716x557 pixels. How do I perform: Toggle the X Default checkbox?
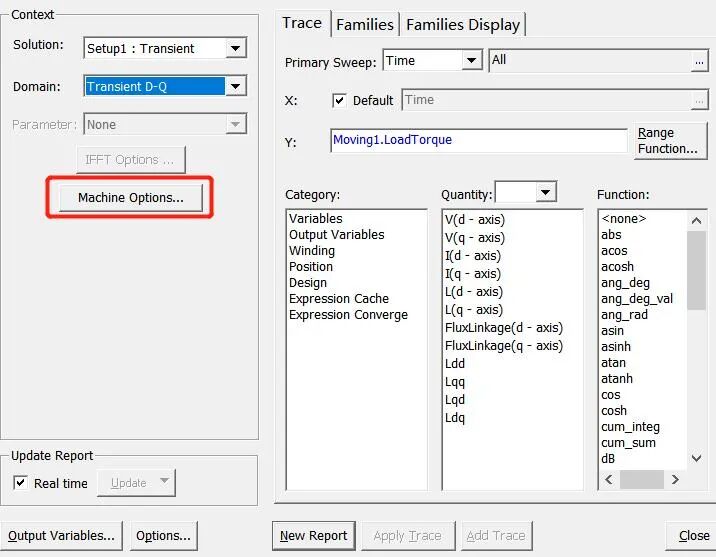tap(339, 100)
